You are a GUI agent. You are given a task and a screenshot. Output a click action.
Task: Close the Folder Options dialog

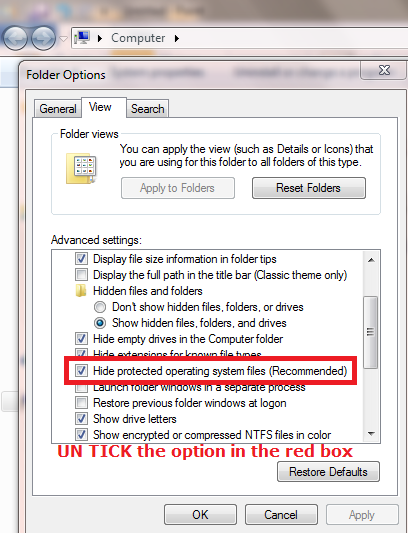pyautogui.click(x=384, y=70)
